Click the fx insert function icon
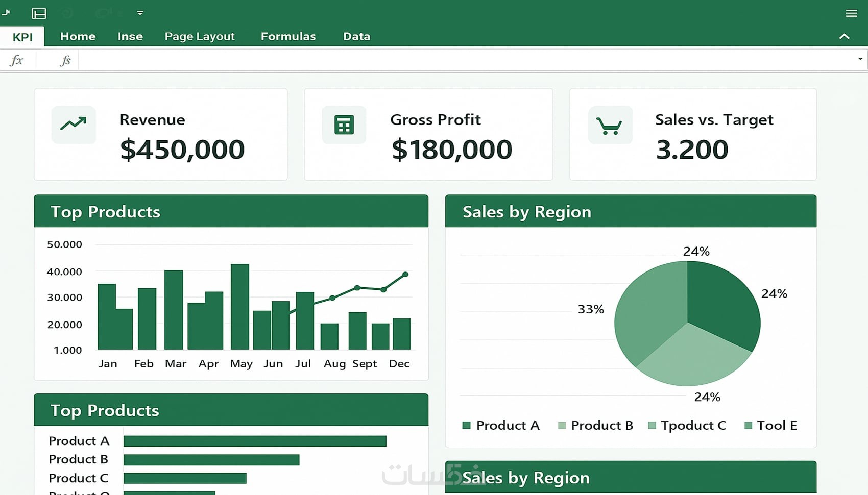Screen dimensions: 868x495 [x=17, y=60]
